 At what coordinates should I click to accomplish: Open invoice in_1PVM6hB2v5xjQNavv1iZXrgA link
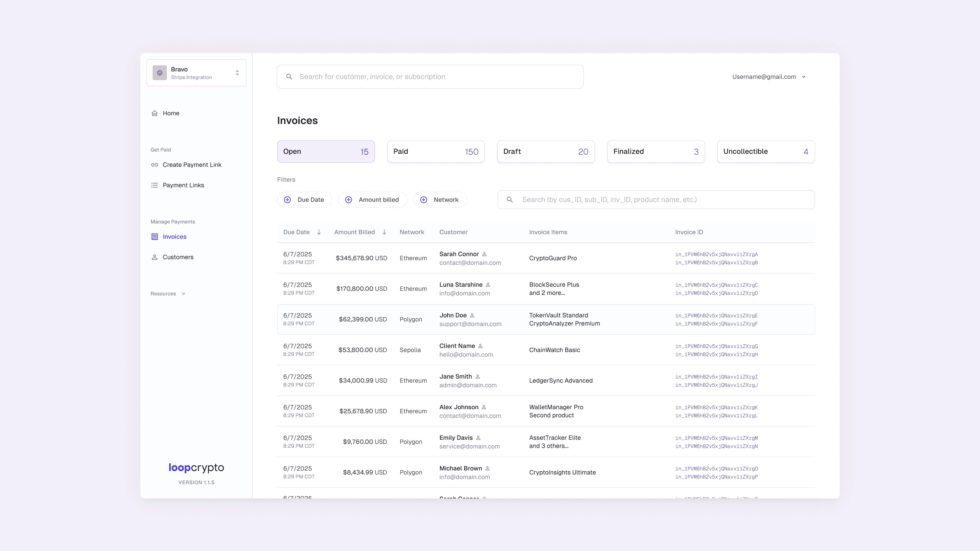tap(716, 254)
